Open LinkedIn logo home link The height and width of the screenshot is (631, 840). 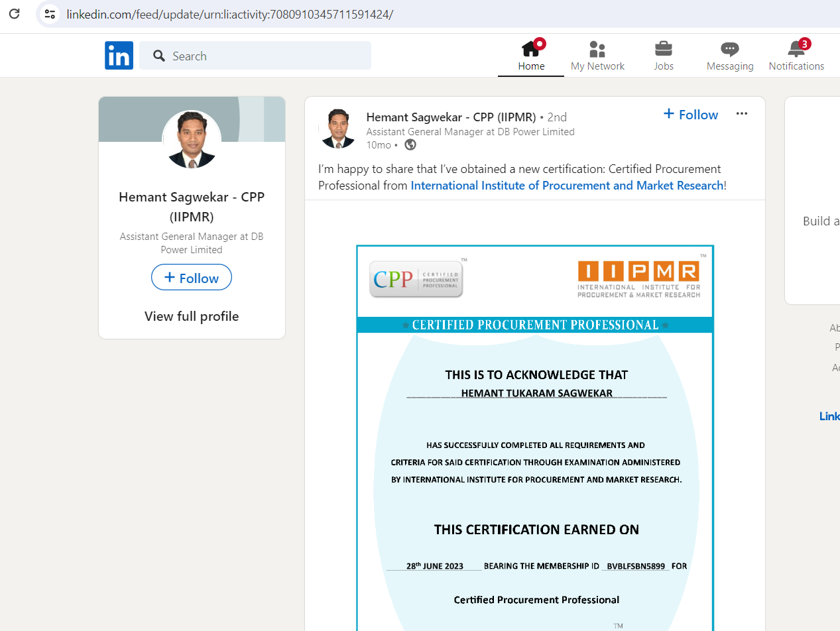point(119,56)
